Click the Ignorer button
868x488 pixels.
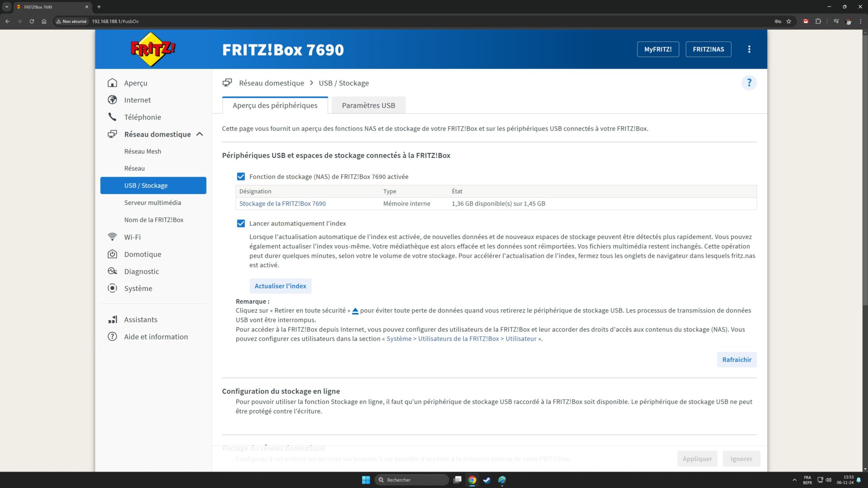[741, 459]
